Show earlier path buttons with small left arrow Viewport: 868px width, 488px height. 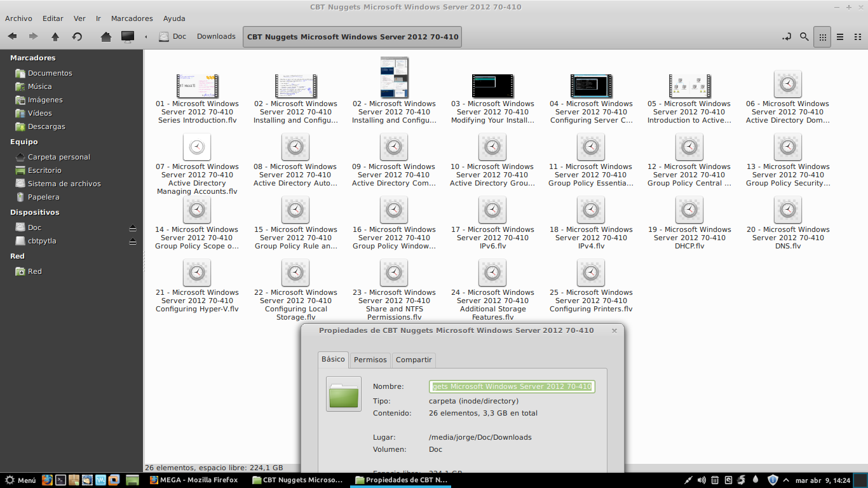tap(146, 37)
